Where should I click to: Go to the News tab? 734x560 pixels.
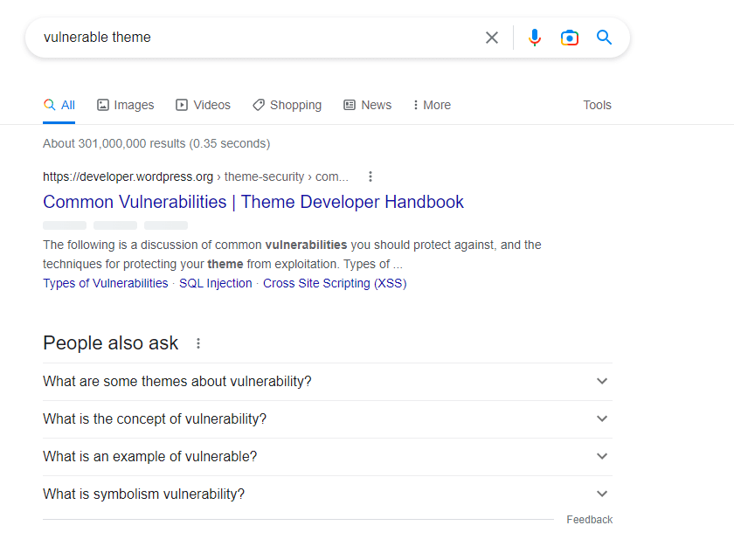pyautogui.click(x=367, y=105)
